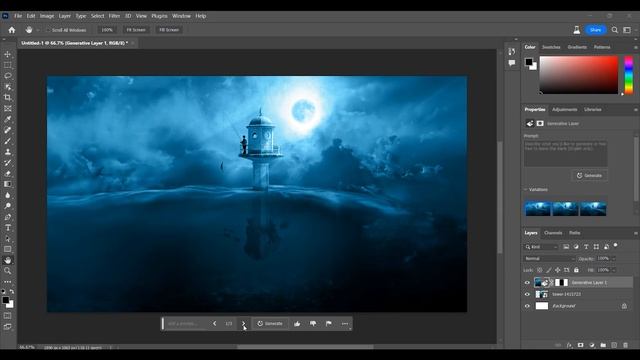This screenshot has width=640, height=360.
Task: Click the 100% zoom button
Action: click(x=107, y=30)
